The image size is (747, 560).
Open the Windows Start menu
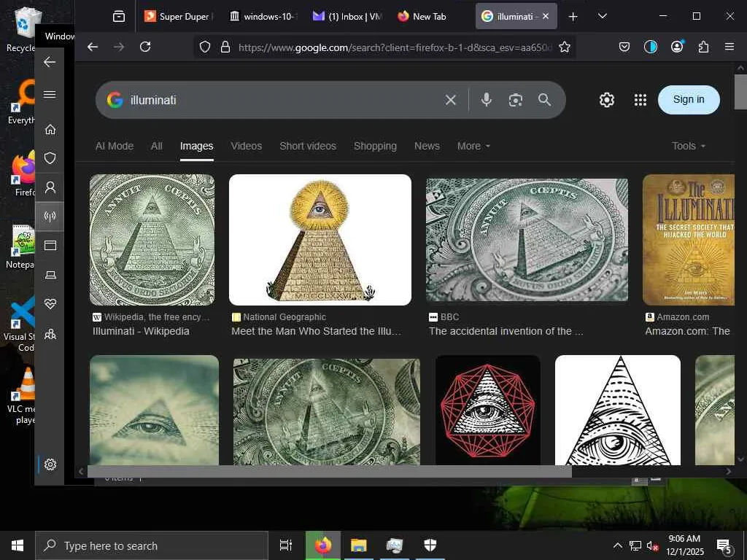[x=18, y=545]
